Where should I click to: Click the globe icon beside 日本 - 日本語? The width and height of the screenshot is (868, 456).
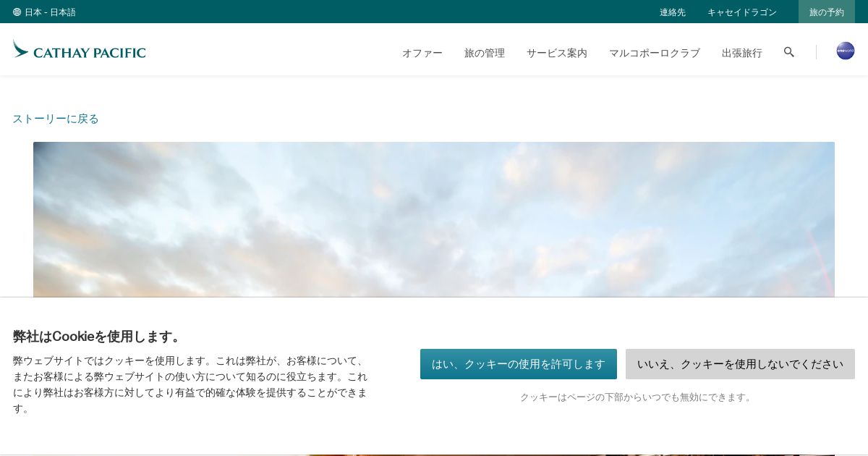(17, 12)
